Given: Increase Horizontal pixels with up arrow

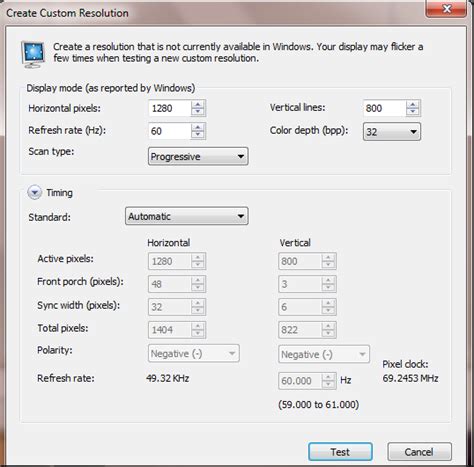Looking at the screenshot, I should (198, 104).
